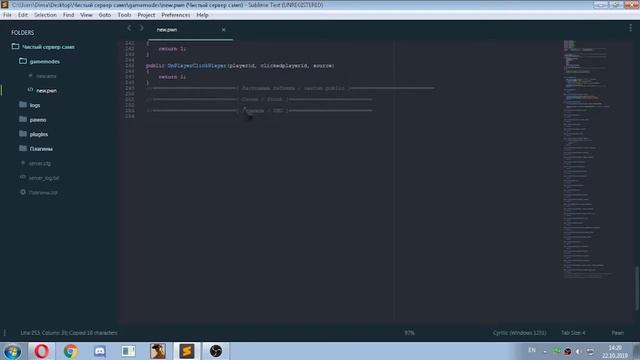This screenshot has width=640, height=360.
Task: Open the Find menu
Action: point(69,15)
